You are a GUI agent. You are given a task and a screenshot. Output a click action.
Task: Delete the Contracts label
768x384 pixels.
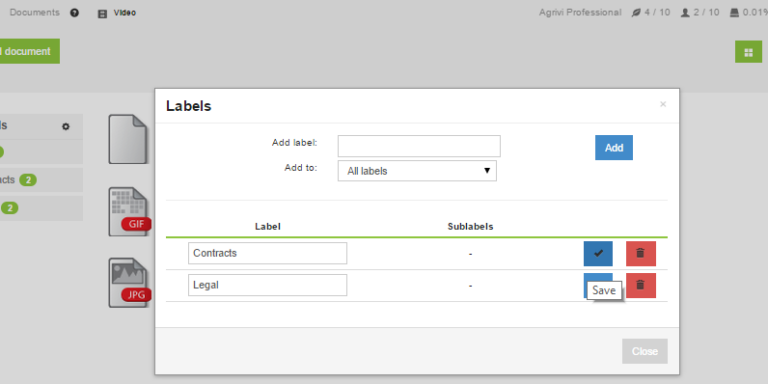pos(641,253)
